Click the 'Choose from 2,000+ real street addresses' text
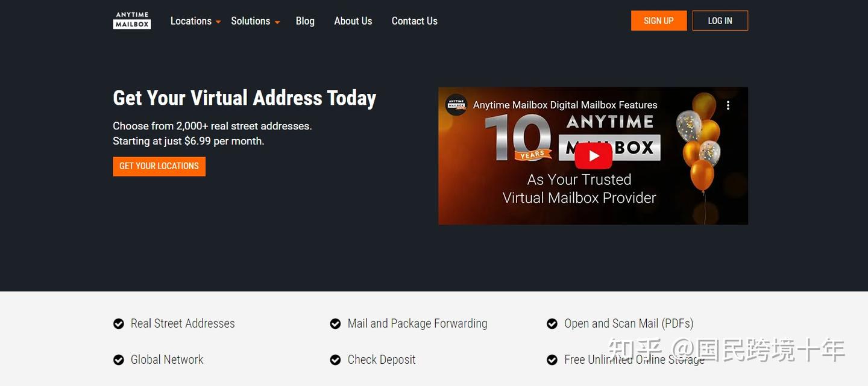 [212, 126]
